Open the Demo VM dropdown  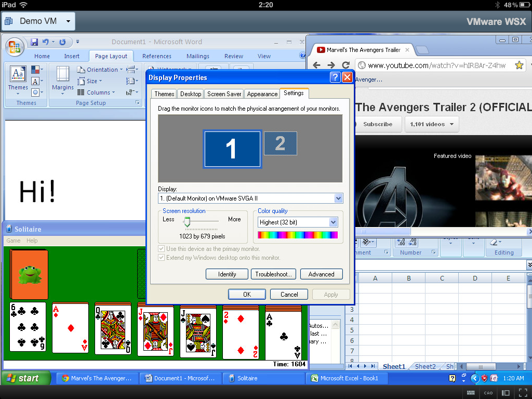pyautogui.click(x=38, y=21)
